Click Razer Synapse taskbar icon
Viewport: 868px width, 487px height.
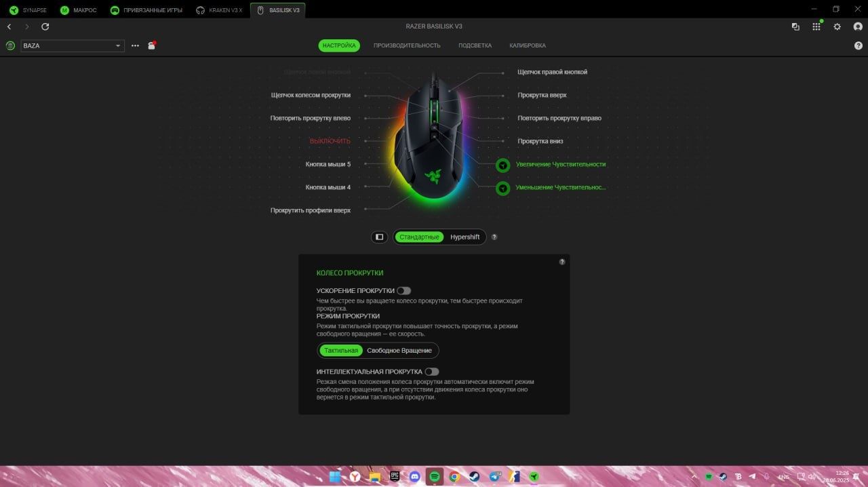coord(534,477)
